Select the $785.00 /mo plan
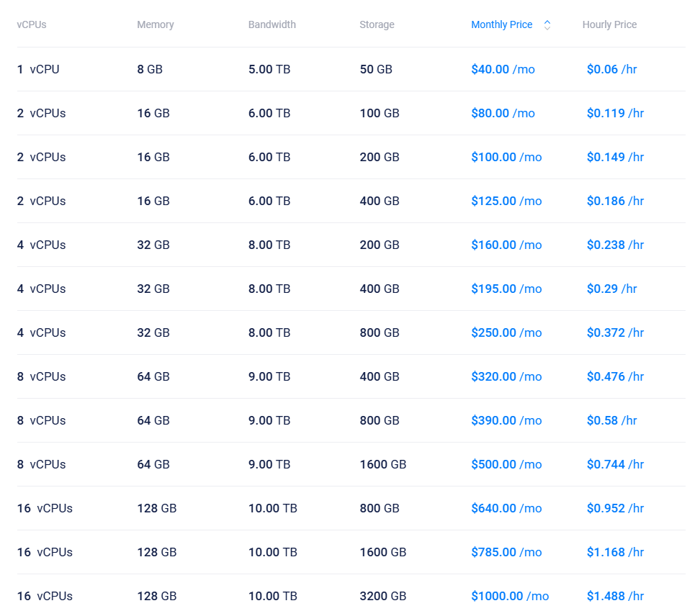Viewport: 700px width, 611px height. click(x=506, y=553)
